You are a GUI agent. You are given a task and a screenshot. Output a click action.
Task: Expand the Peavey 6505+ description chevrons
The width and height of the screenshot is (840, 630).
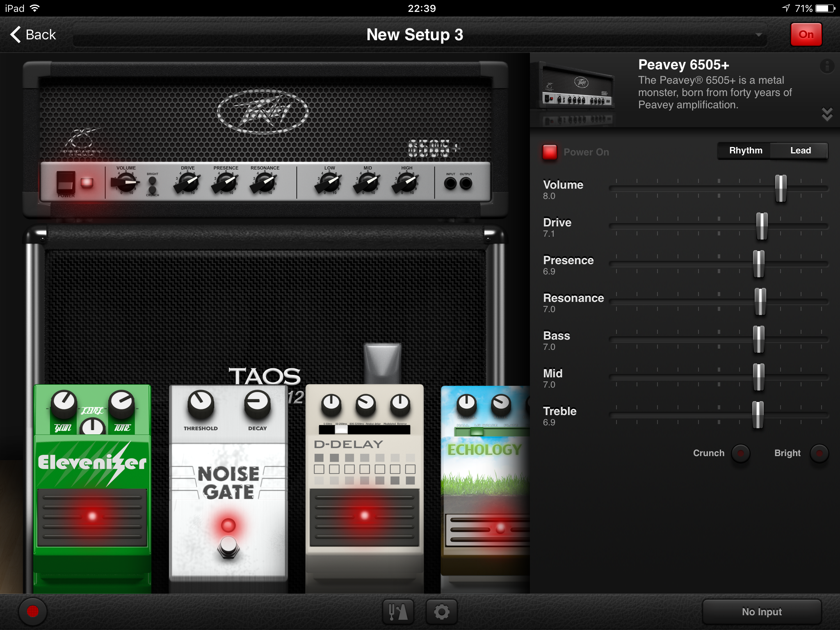[827, 114]
